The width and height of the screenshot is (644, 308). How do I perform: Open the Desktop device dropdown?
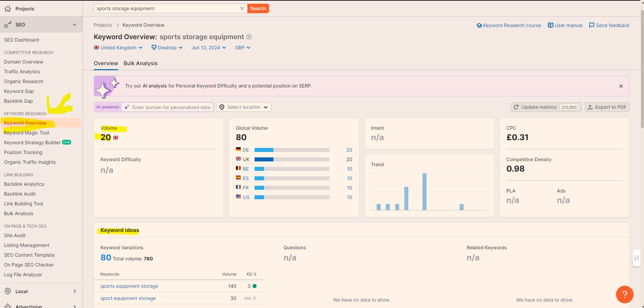167,48
